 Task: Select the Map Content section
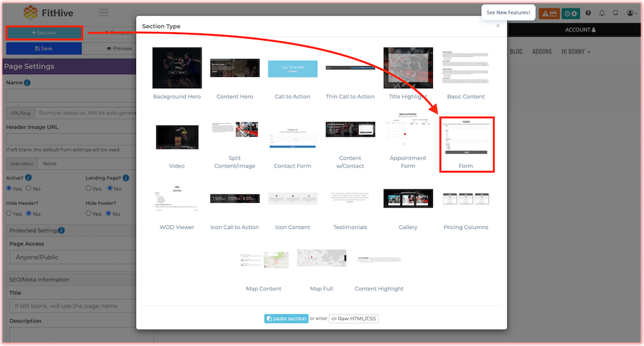[264, 260]
